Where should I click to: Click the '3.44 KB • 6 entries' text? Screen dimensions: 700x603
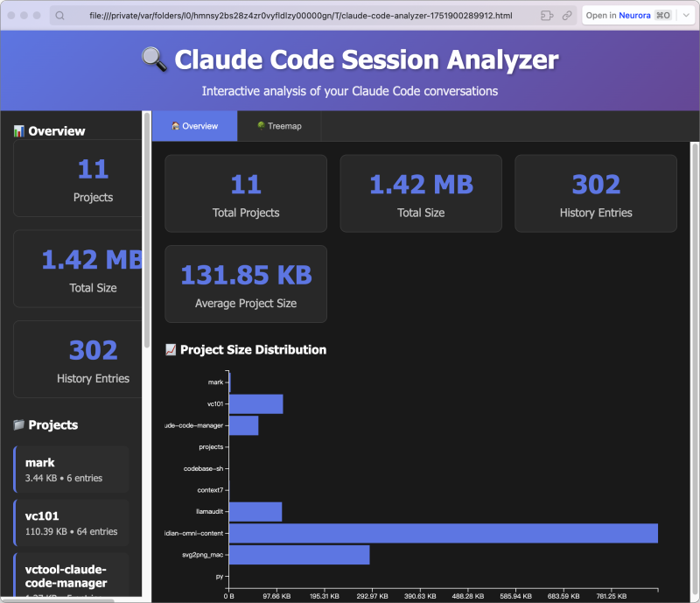64,478
